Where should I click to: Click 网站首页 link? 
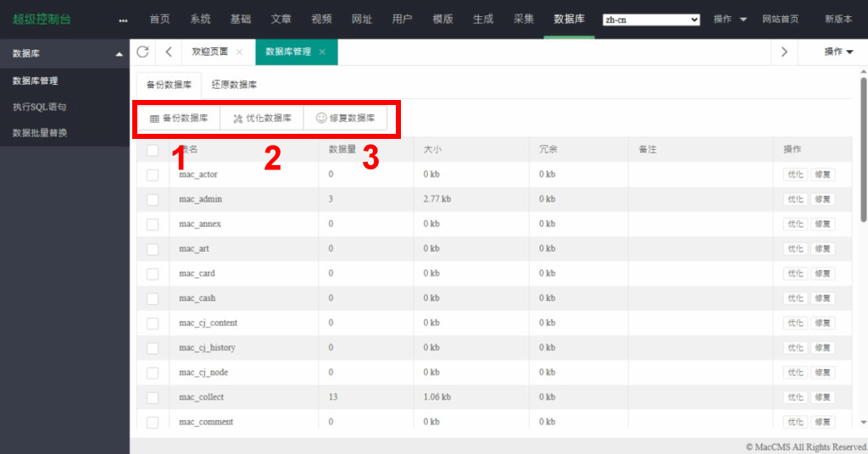[x=781, y=19]
